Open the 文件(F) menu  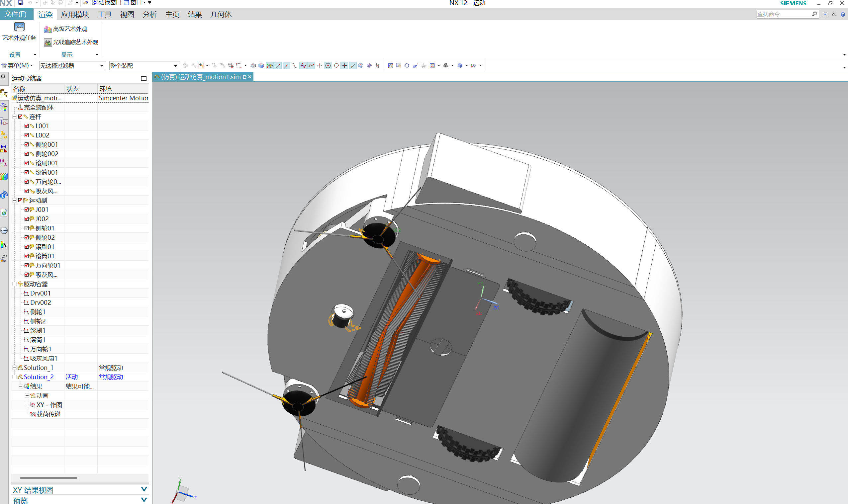pos(16,14)
